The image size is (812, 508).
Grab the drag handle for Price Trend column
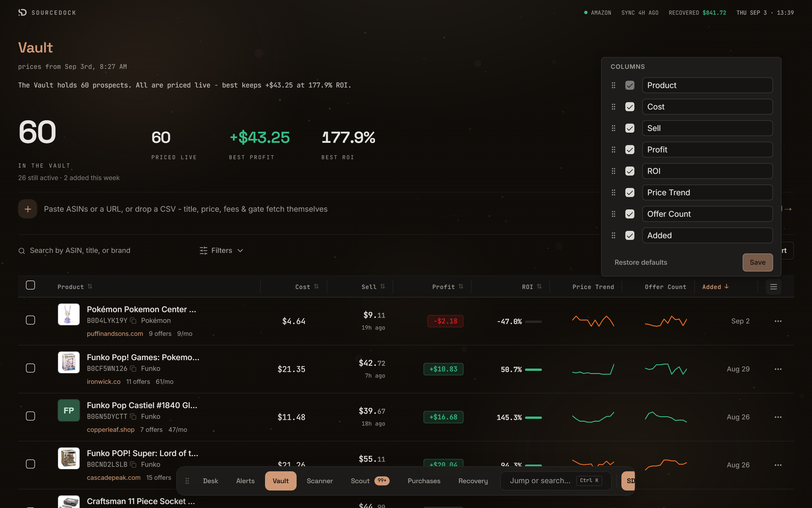pos(613,192)
